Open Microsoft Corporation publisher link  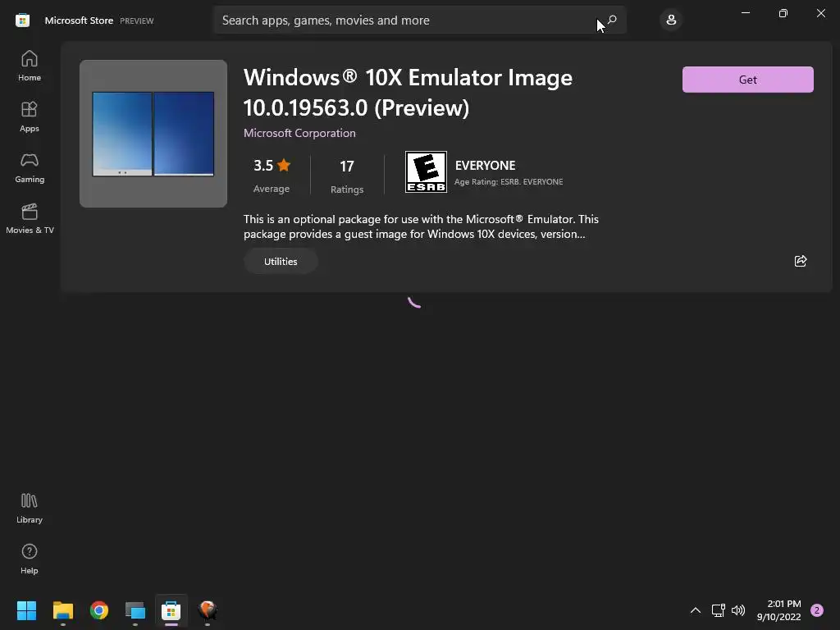299,133
